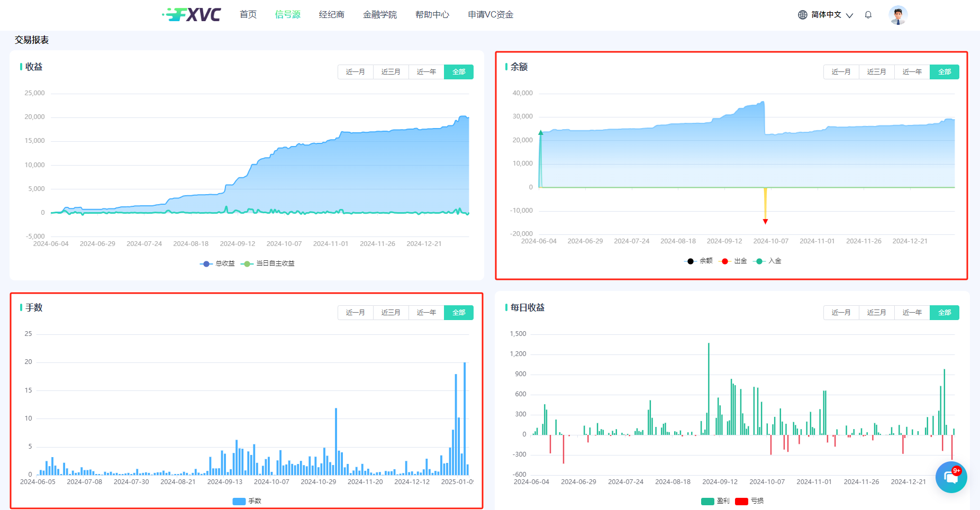Toggle the 手数 legend series
Image resolution: width=980 pixels, height=510 pixels.
(247, 501)
